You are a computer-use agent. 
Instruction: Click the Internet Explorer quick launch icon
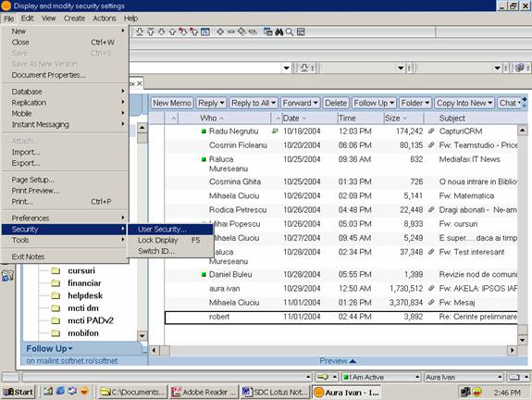60,392
